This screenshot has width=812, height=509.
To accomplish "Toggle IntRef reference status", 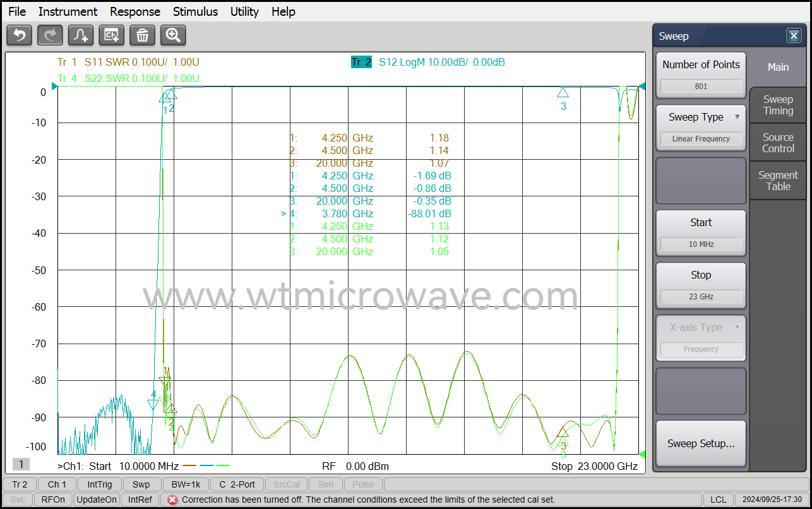I will point(140,500).
